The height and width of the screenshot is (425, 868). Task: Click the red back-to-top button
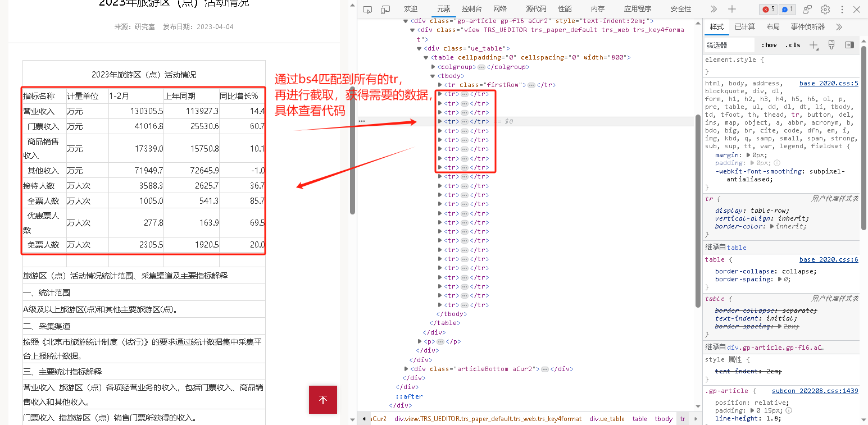[x=322, y=400]
